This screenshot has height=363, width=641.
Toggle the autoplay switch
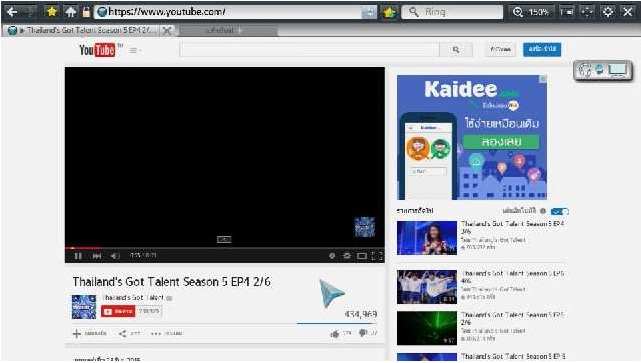pos(559,211)
